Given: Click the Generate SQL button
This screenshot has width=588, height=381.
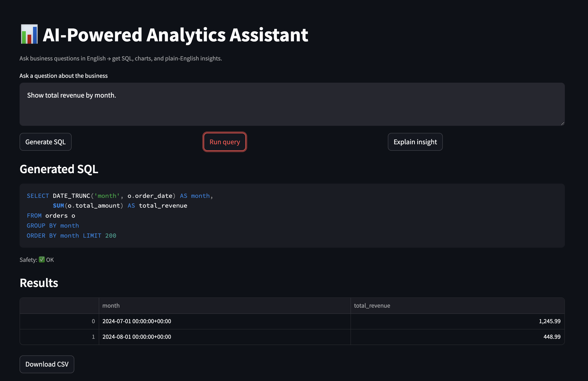Looking at the screenshot, I should click(45, 142).
